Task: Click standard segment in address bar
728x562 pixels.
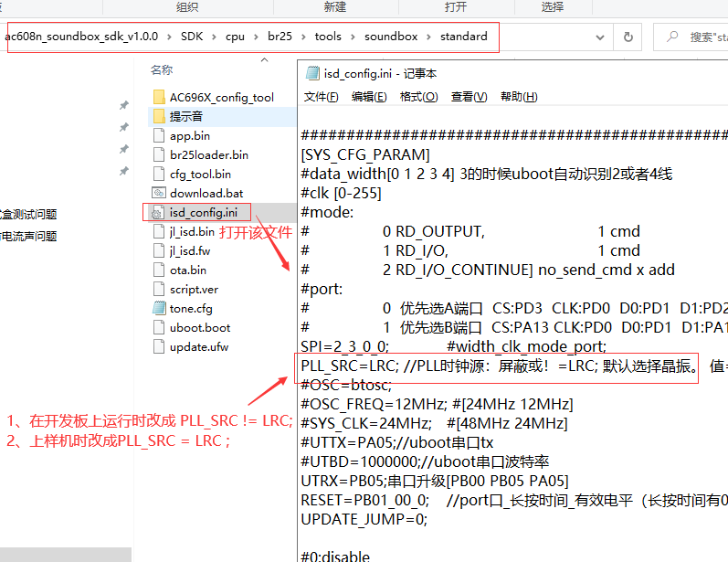Action: coord(464,37)
